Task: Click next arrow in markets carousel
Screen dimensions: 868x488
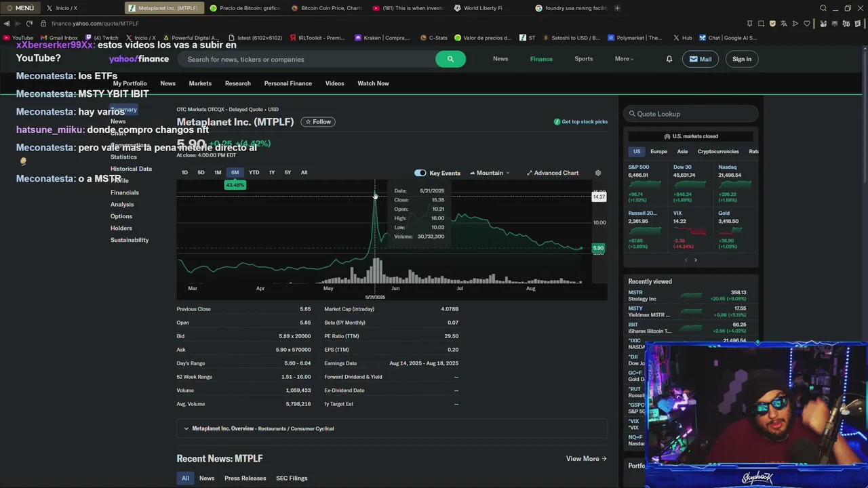Action: coord(695,260)
